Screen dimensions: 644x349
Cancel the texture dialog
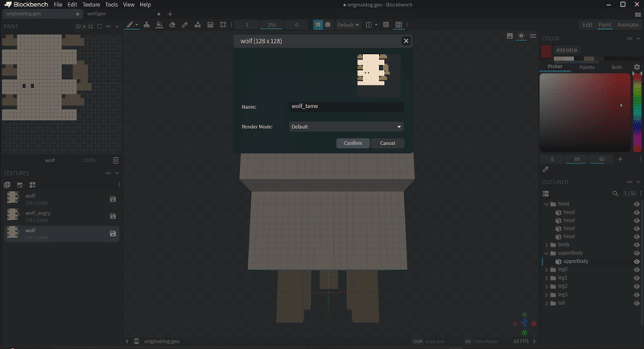click(x=387, y=143)
